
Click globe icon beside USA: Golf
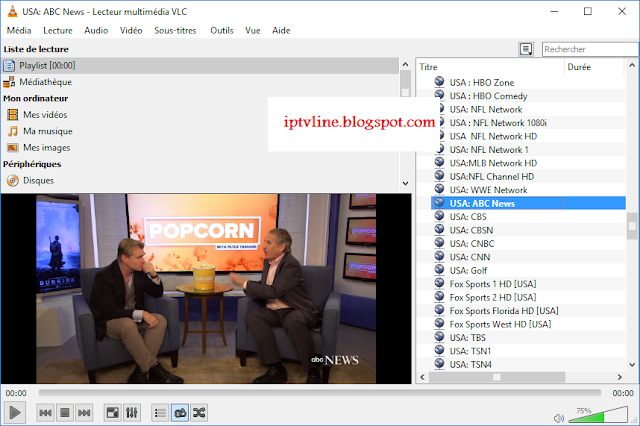tap(440, 269)
